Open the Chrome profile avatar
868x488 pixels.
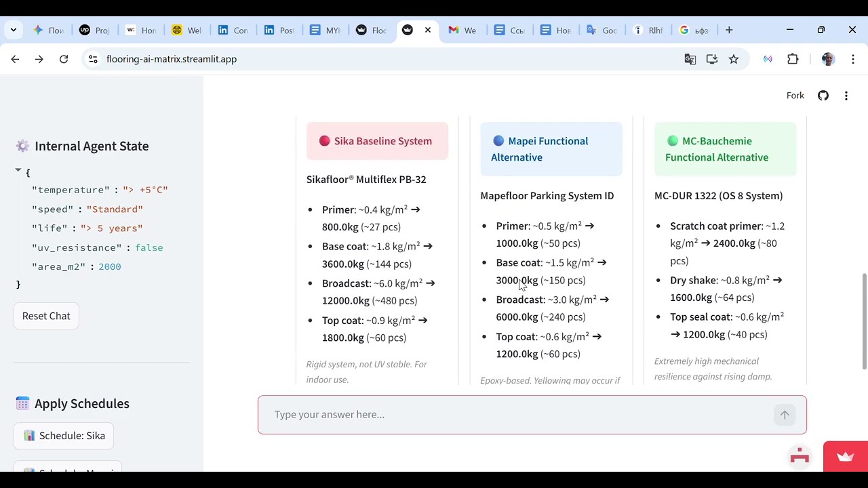828,59
